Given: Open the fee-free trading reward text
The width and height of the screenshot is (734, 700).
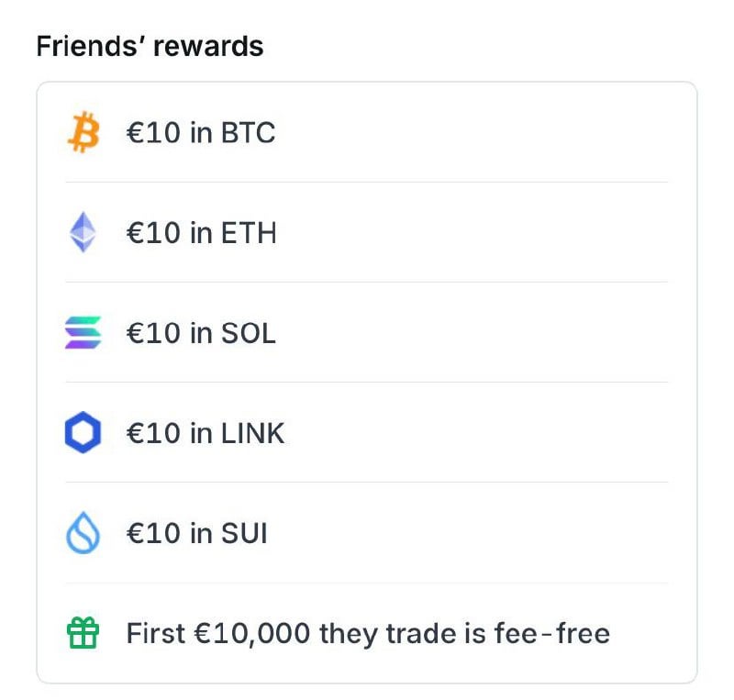Looking at the screenshot, I should coord(367,633).
